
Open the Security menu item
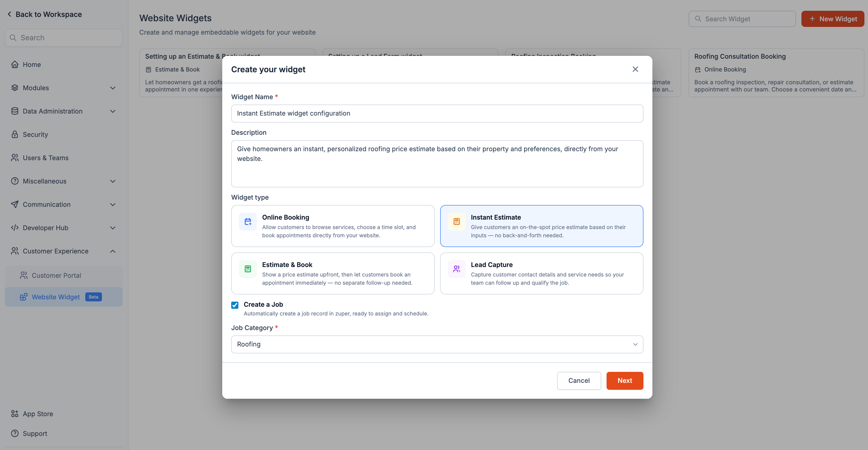click(64, 134)
